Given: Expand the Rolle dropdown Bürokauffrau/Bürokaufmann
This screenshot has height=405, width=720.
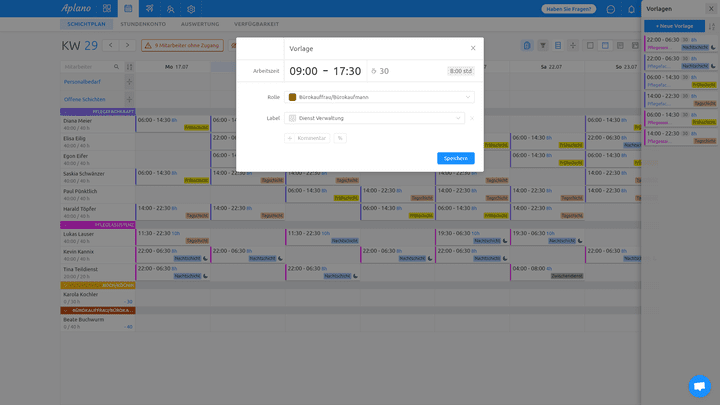Looking at the screenshot, I should (x=380, y=97).
